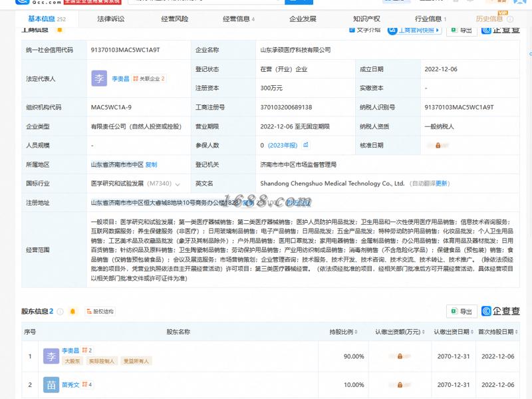Open the VIP 历史信息 tab
This screenshot has width=532, height=399.
[x=489, y=19]
